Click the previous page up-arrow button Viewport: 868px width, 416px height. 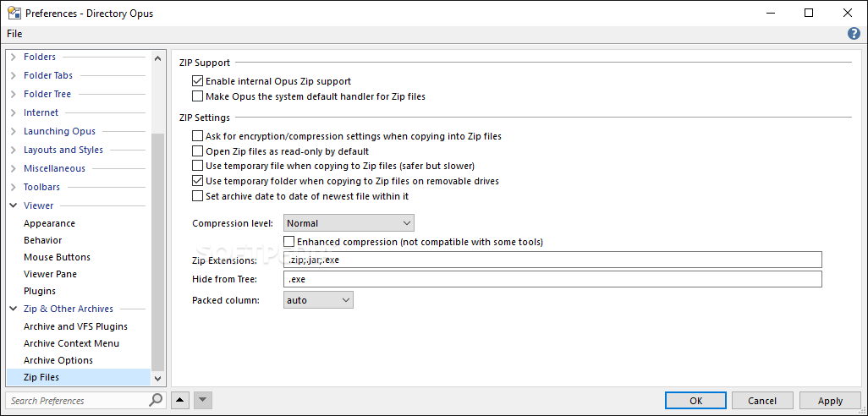point(180,400)
